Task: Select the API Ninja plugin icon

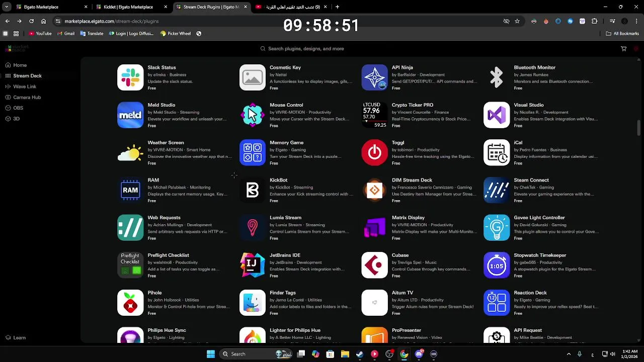Action: click(x=374, y=77)
